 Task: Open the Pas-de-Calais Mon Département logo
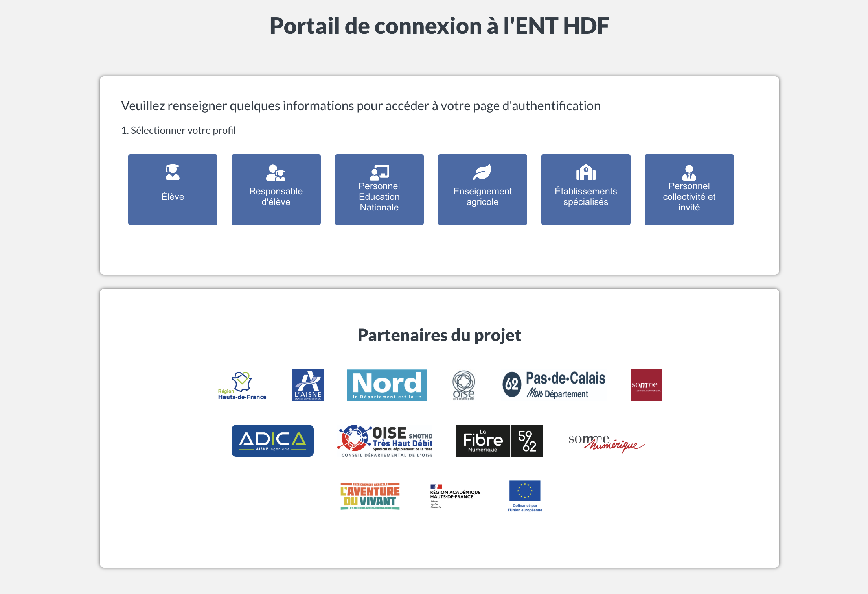pos(554,385)
